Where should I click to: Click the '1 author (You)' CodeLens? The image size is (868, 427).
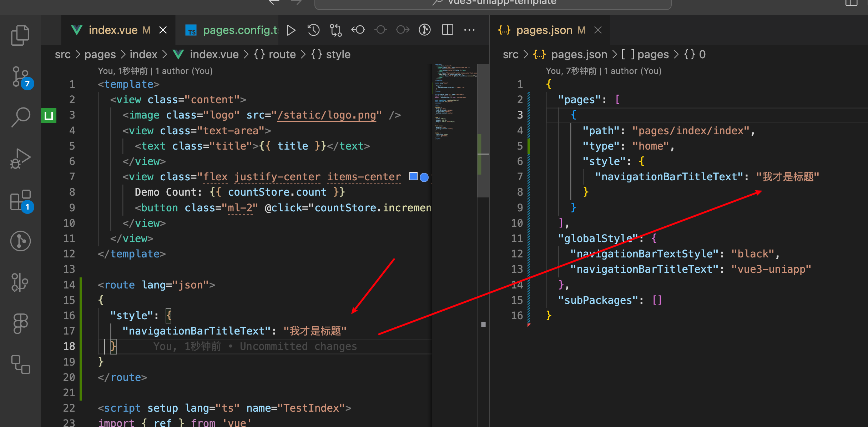184,71
